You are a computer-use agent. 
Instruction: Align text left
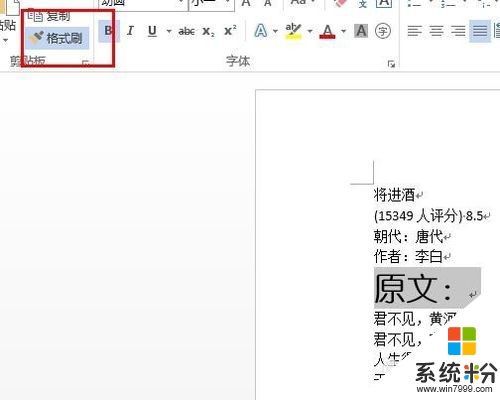415,31
